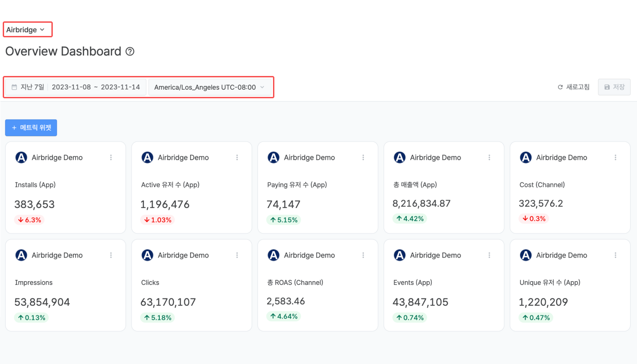Open the more options menu on Impressions card
Screen dimensions: 637x364
(x=111, y=255)
